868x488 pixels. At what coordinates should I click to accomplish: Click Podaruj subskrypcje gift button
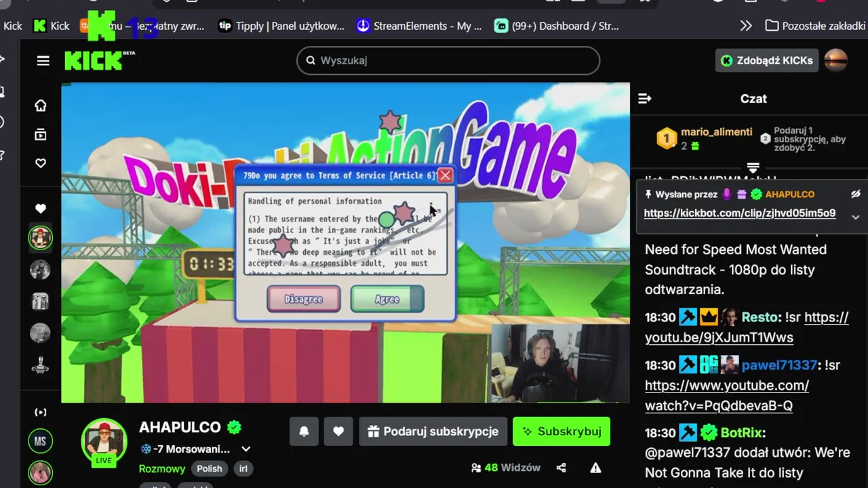point(433,431)
